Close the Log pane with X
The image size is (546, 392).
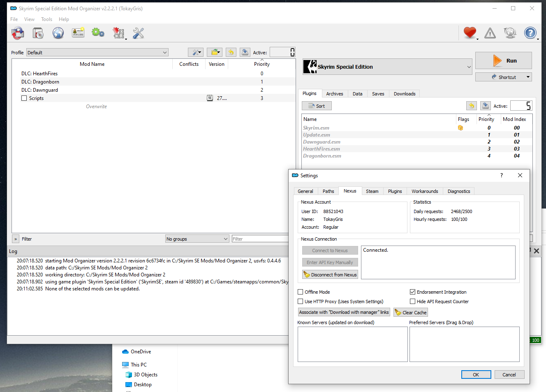tap(537, 251)
